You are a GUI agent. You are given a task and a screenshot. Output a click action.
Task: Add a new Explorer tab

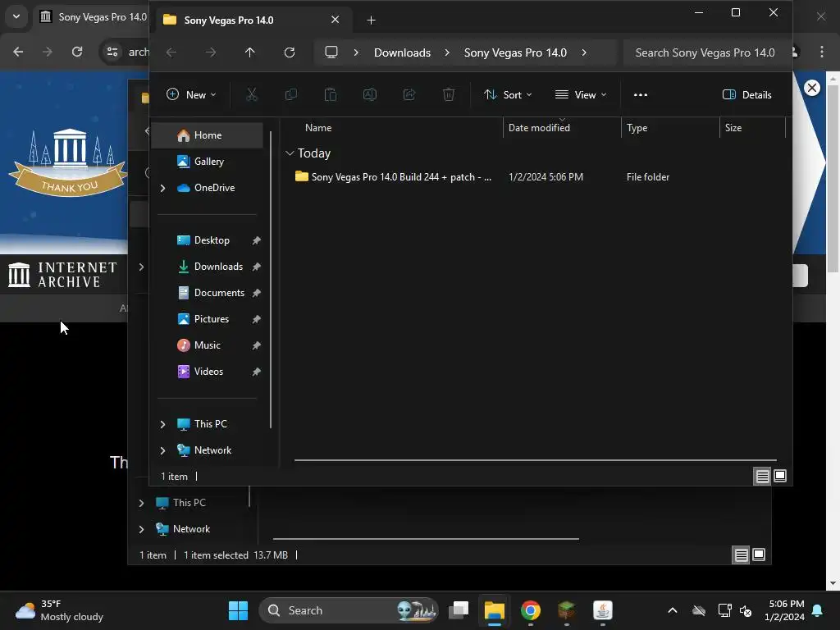pos(371,21)
